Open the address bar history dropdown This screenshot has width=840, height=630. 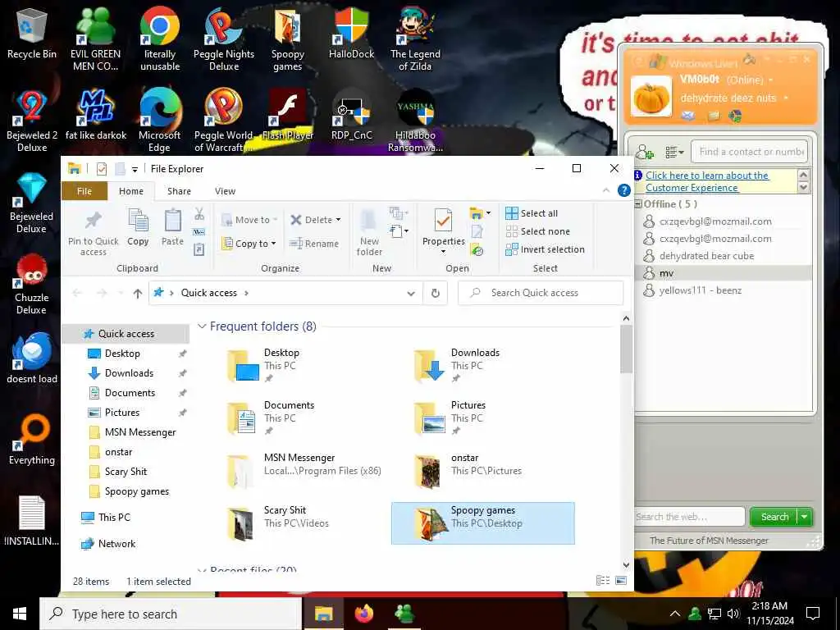point(411,293)
